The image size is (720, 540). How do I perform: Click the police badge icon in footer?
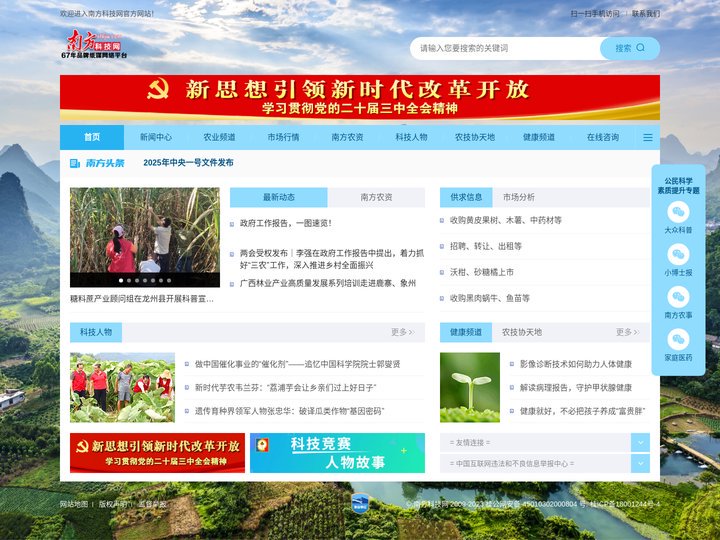tap(360, 503)
